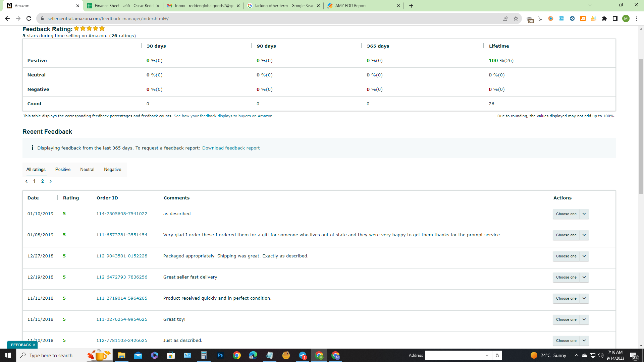644x362 pixels.
Task: Bookmark this page with star icon
Action: (516, 18)
